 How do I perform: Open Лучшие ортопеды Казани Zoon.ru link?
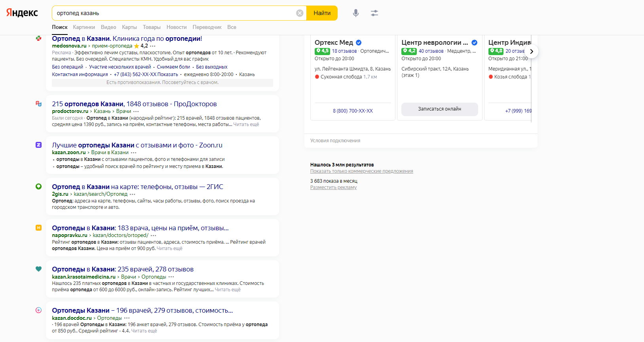coord(137,145)
